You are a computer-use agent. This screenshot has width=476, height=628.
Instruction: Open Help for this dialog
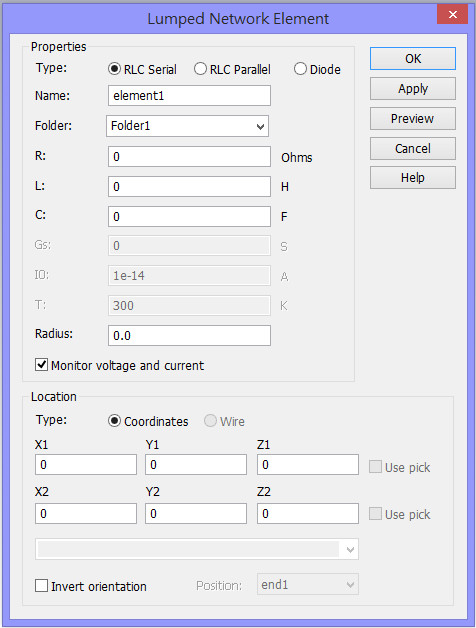[413, 178]
